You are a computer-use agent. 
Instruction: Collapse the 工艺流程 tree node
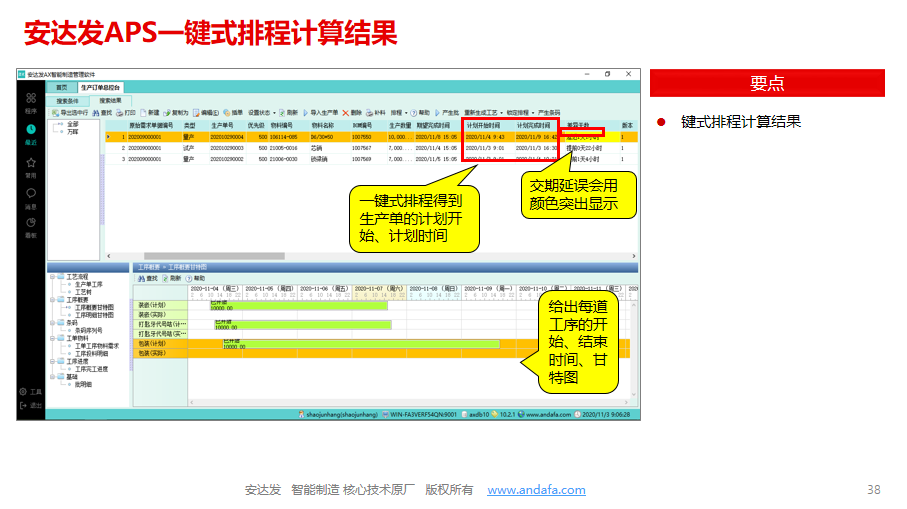point(53,277)
